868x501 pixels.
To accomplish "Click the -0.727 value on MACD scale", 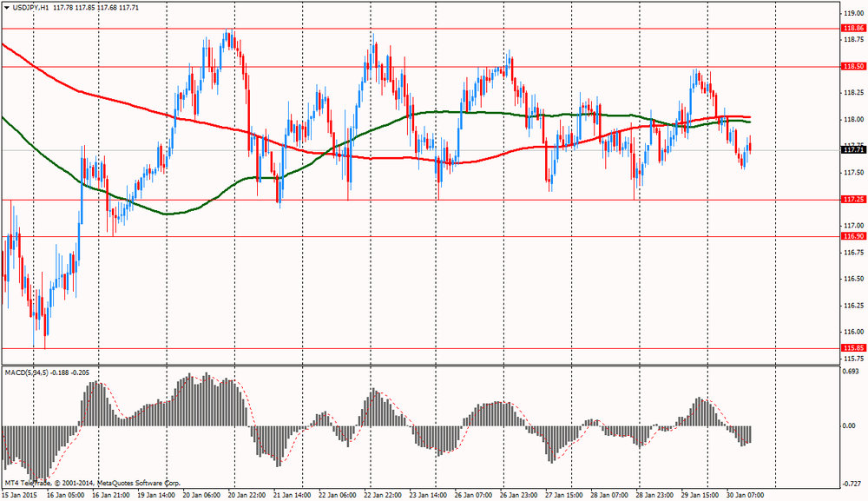I will pyautogui.click(x=852, y=482).
